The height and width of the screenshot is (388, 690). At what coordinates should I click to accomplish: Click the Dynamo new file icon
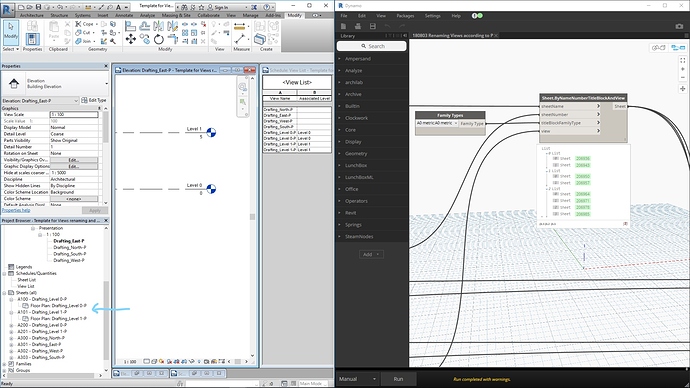pos(344,26)
